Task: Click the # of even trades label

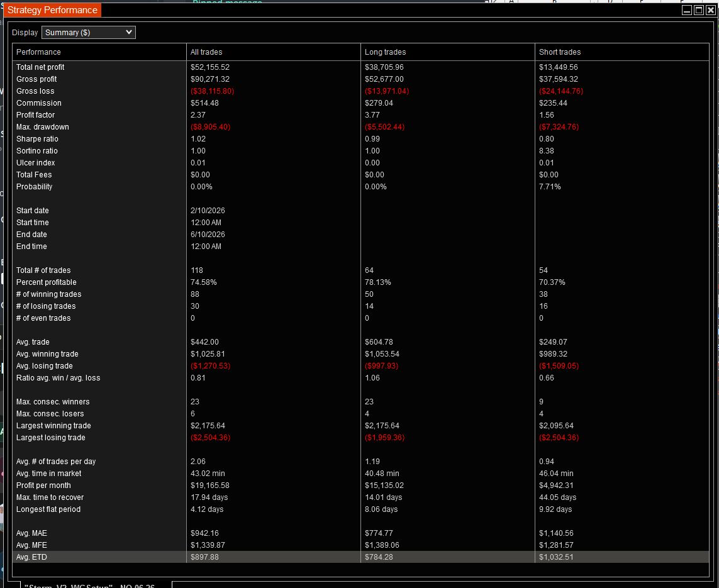Action: click(43, 318)
